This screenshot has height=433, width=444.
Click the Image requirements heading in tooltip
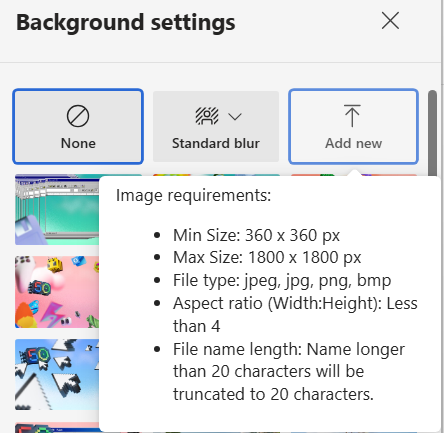coord(193,195)
